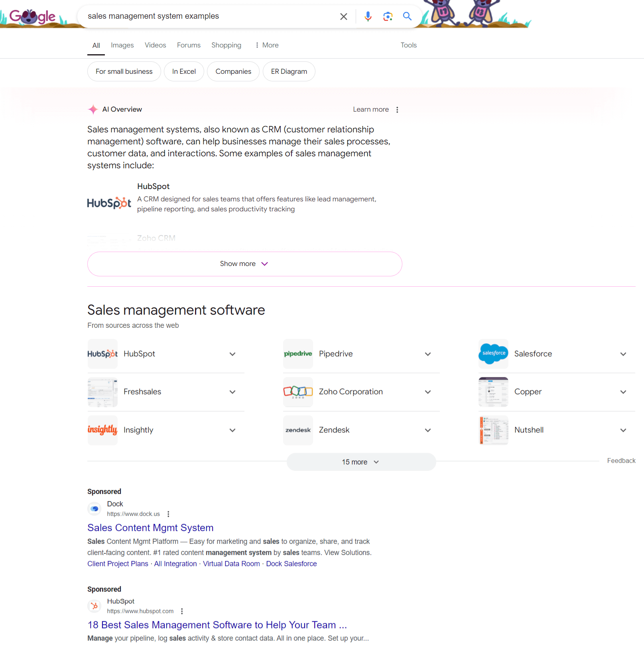Expand the Zendesk entry chevron
644x654 pixels.
tap(428, 430)
